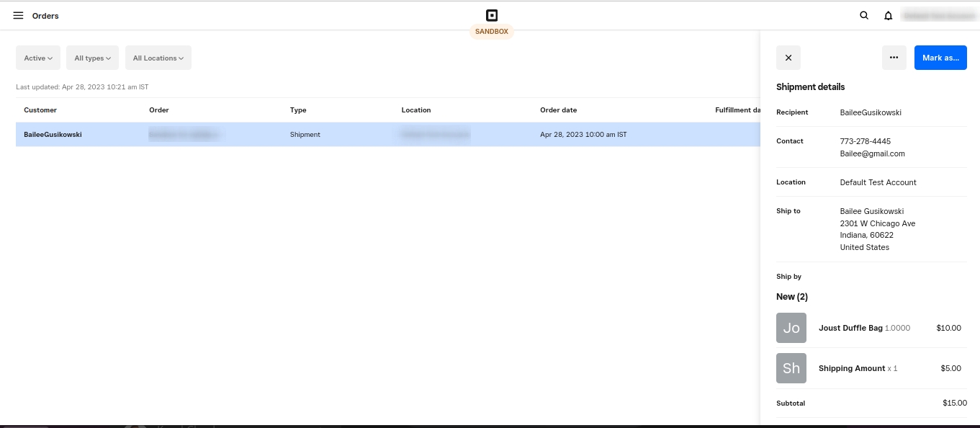
Task: Click the Bailee@gmail.com contact email
Action: (x=872, y=153)
